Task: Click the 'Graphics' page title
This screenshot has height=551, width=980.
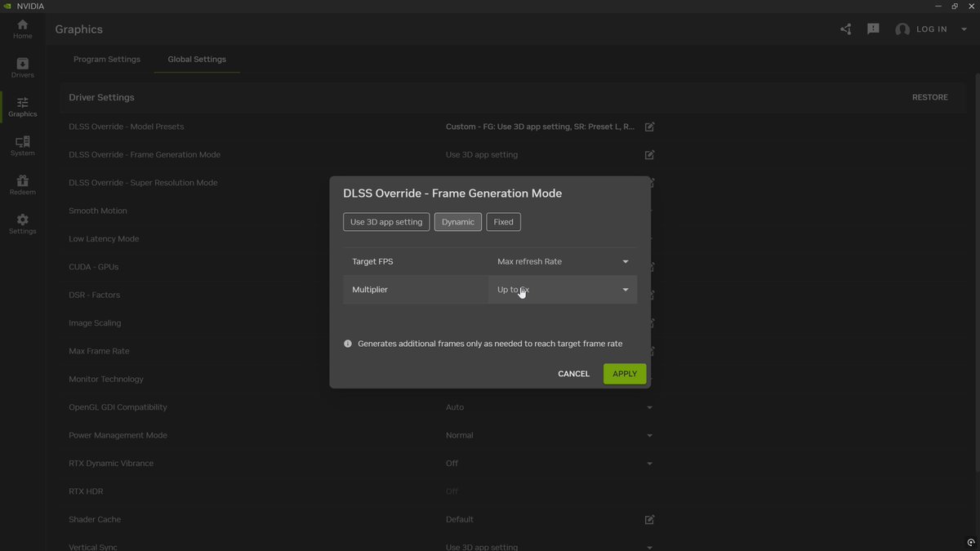Action: pos(79,29)
